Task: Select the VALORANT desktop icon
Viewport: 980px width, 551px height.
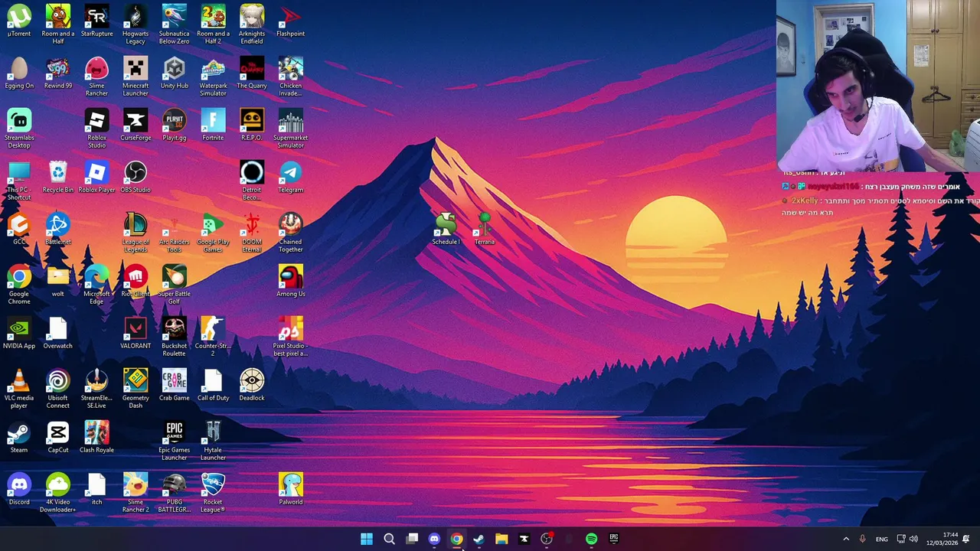Action: click(x=136, y=333)
